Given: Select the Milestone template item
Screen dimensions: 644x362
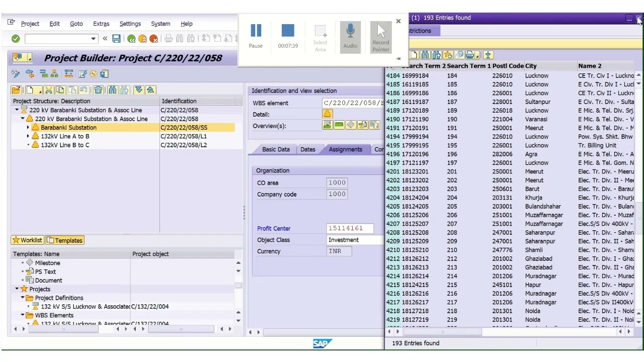Looking at the screenshot, I should pyautogui.click(x=47, y=263).
